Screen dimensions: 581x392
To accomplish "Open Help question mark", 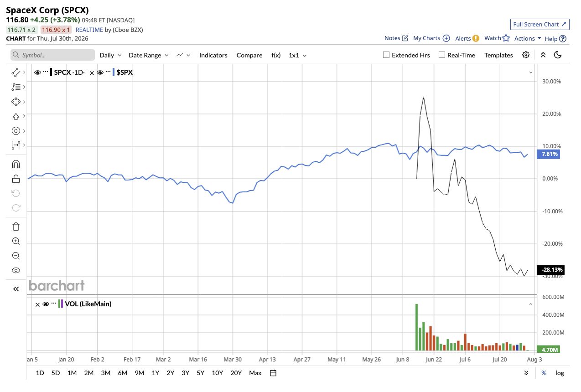I will tap(563, 39).
